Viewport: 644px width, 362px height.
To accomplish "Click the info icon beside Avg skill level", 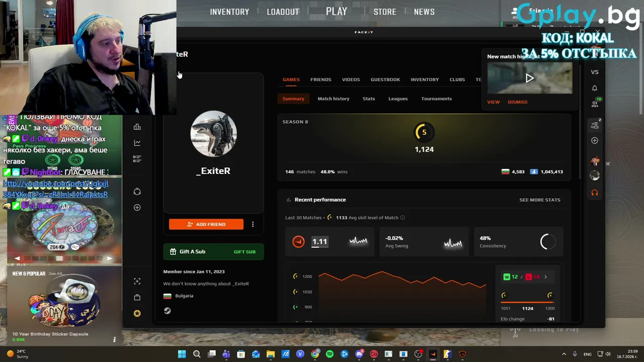I will (x=402, y=218).
